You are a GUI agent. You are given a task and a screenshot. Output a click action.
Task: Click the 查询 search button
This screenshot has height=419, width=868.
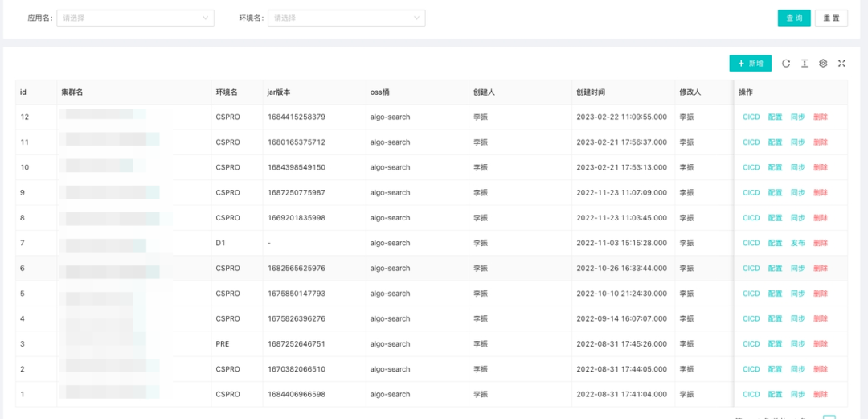(794, 18)
